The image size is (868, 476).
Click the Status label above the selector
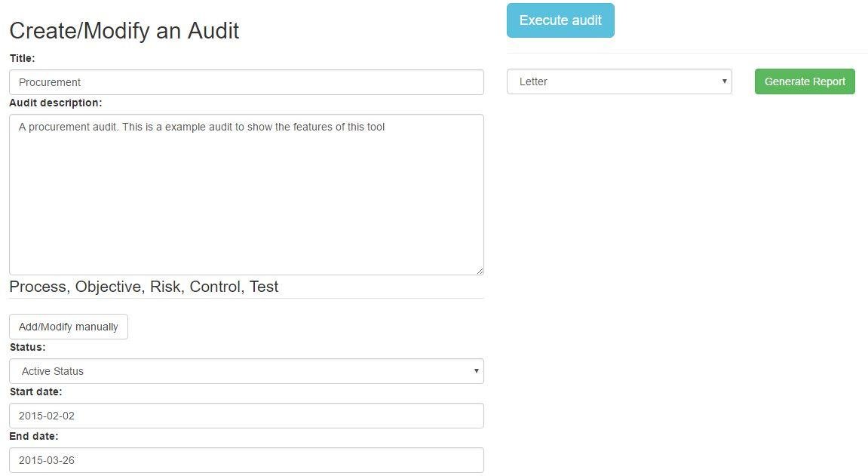click(28, 347)
